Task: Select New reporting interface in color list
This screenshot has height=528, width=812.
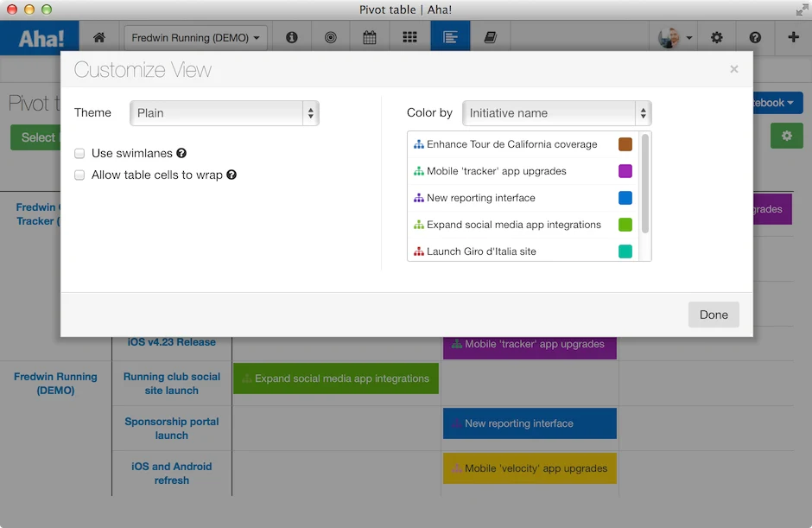Action: point(480,198)
